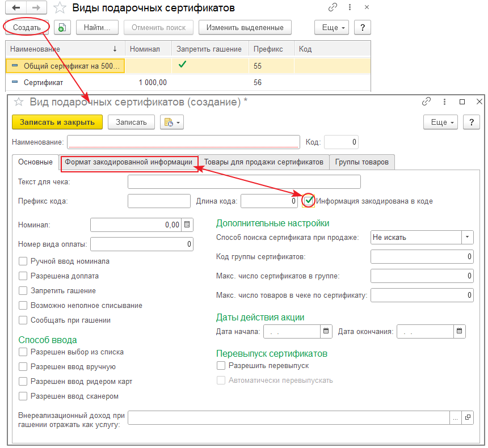Viewport: 488px width, 448px height.
Task: Uncheck Информация закодирована в коде
Action: 309,201
